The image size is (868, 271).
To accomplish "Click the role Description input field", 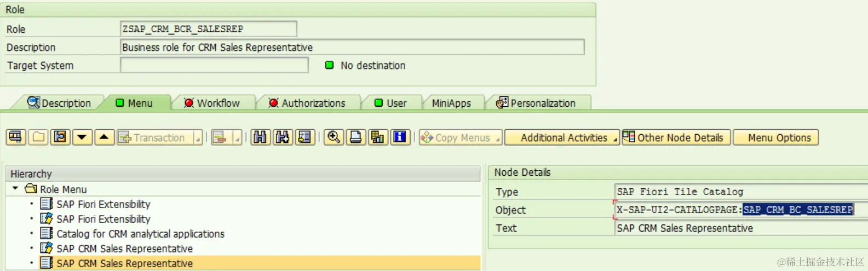I will (x=352, y=47).
